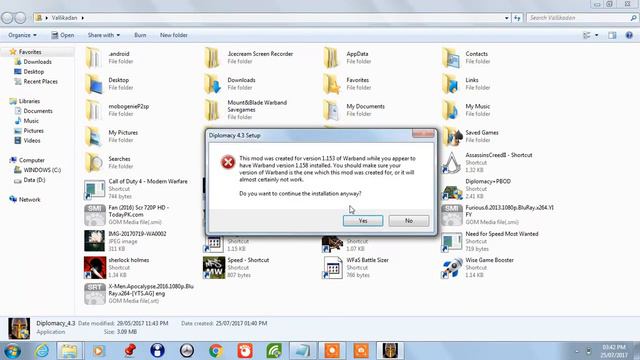
Task: Select Fan (2016) SMI media file
Action: tap(127, 215)
